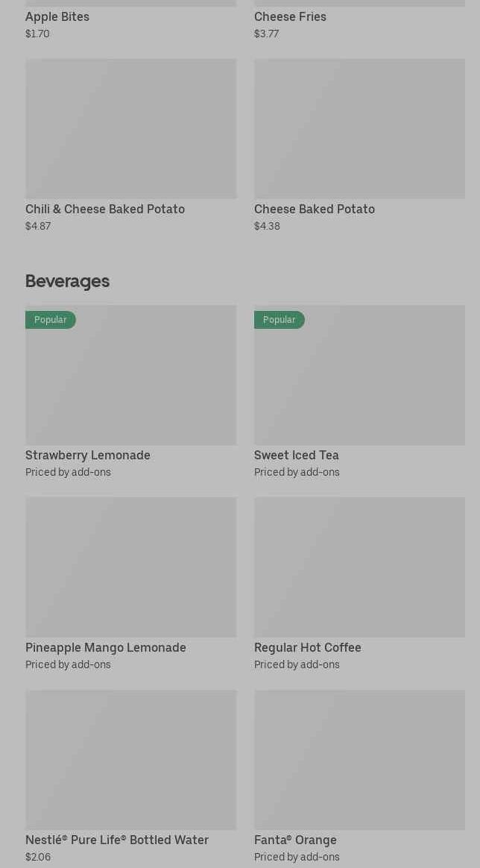Select the Cheese Fries item title
480x868 pixels.
tap(290, 16)
